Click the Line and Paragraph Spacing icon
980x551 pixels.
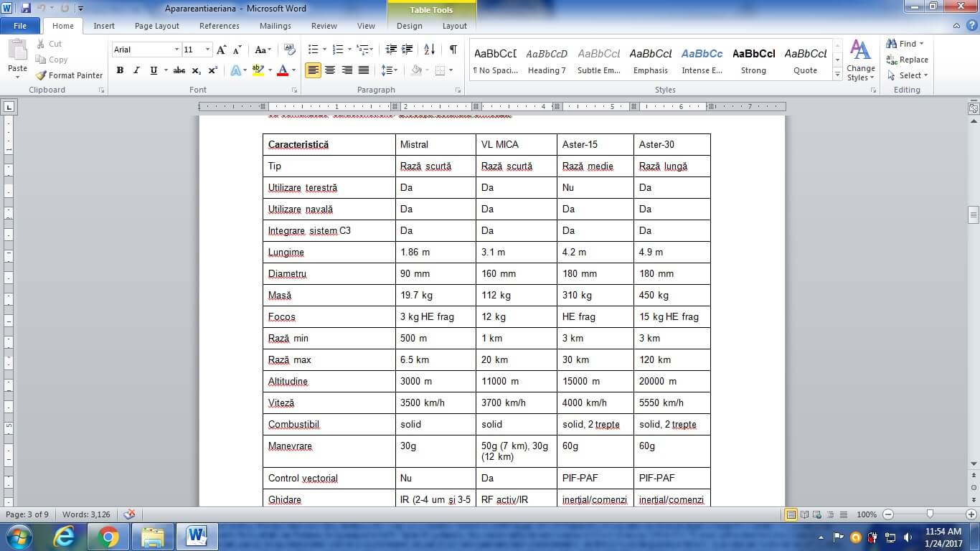pos(387,70)
